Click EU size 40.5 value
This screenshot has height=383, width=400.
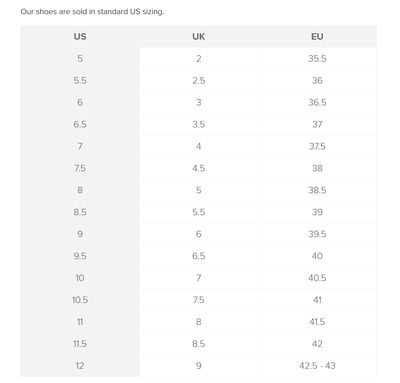click(317, 278)
